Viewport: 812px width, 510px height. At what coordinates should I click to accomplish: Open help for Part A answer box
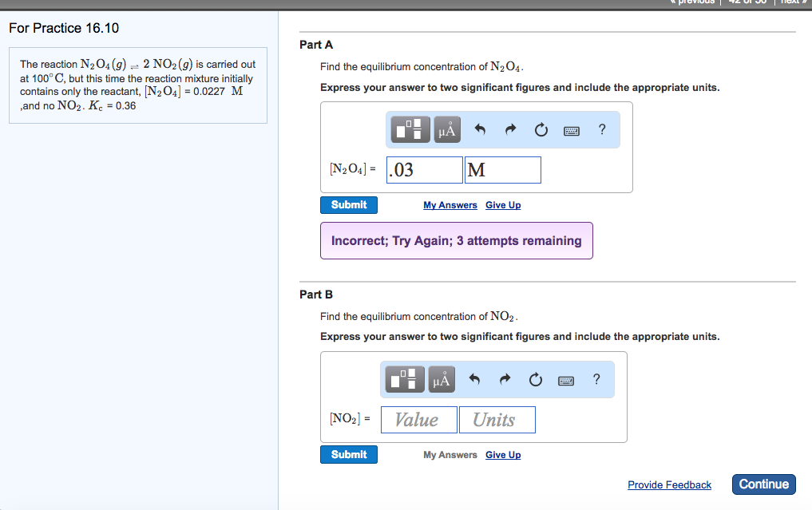(601, 130)
